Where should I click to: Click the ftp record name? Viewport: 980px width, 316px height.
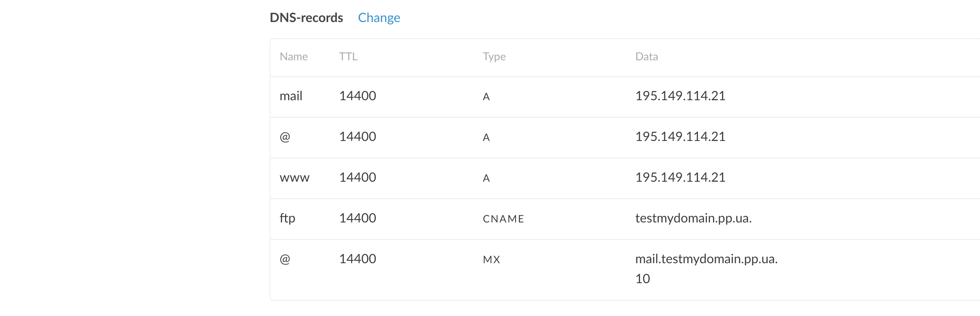pos(287,218)
